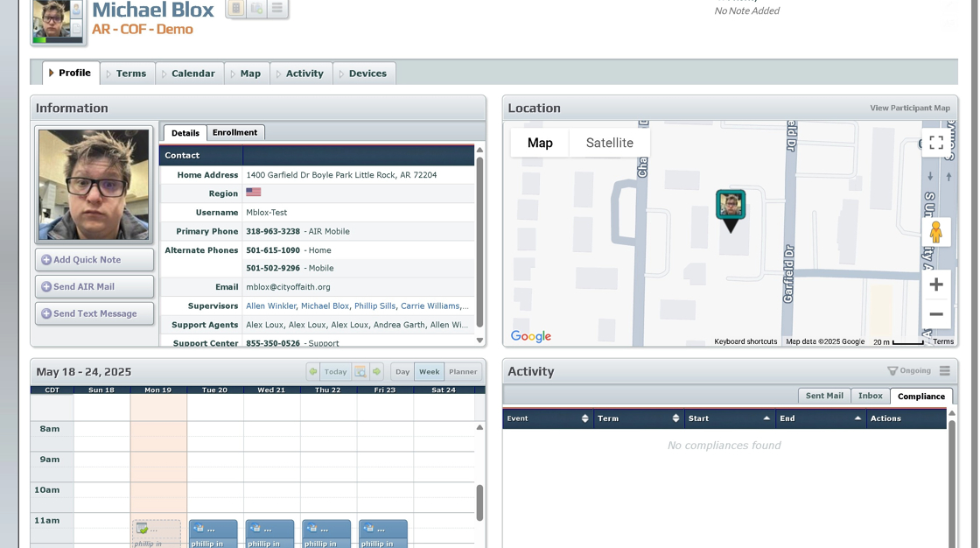Open the View Participant Map link
Viewport: 980px width, 548px height.
910,108
